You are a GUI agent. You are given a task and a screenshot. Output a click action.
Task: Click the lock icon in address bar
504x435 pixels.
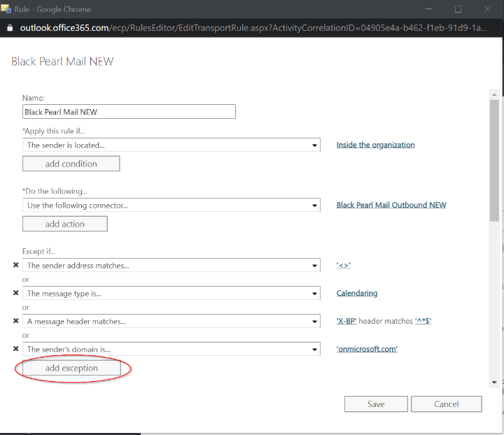click(x=9, y=28)
